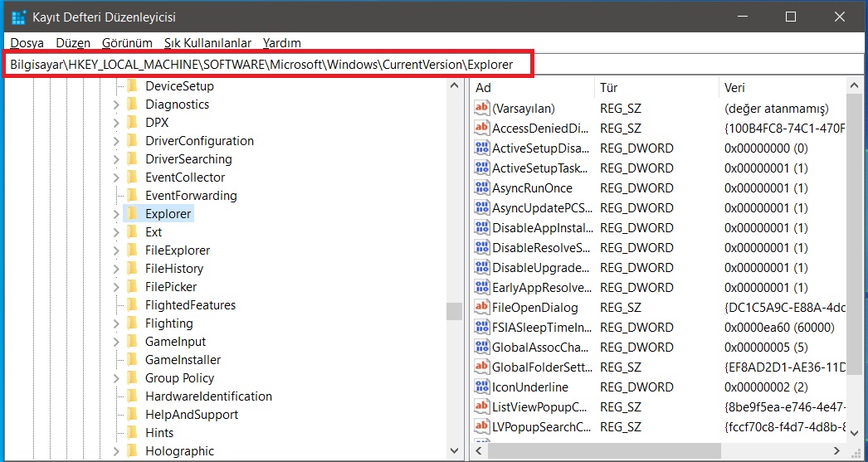Click the (Varsayılan) string value icon

[482, 109]
